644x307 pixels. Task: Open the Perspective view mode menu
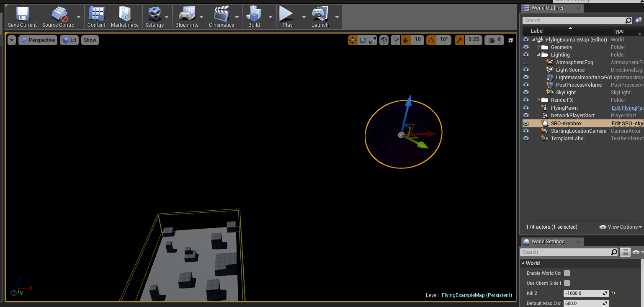38,40
